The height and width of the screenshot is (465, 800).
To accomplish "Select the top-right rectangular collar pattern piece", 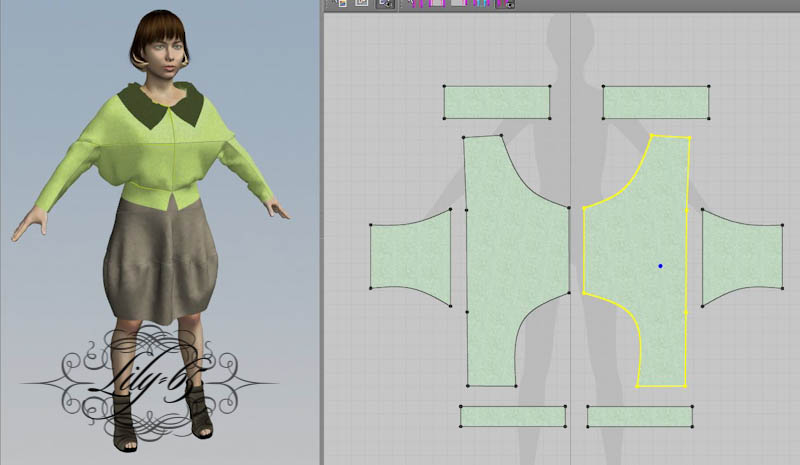I will click(x=656, y=102).
